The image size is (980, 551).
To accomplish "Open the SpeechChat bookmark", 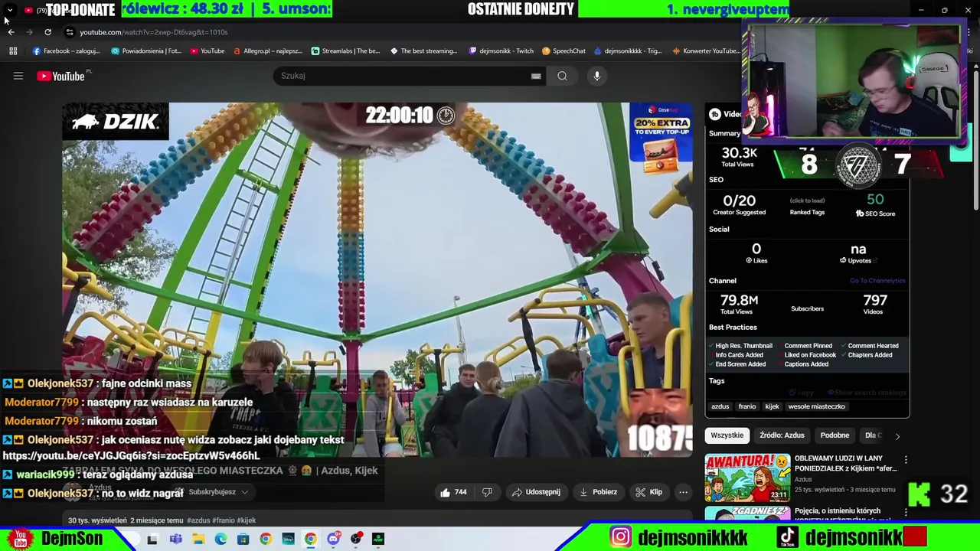I will (x=563, y=51).
